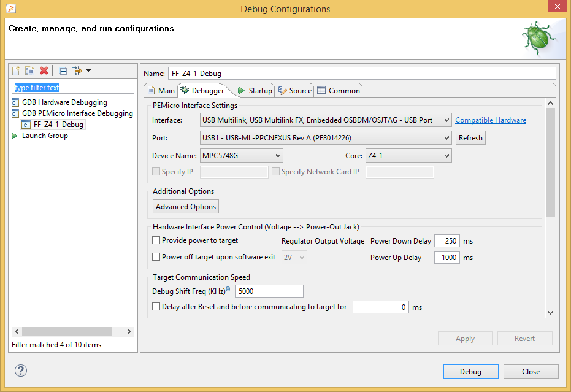The height and width of the screenshot is (392, 571).
Task: Click the Debug Shift Freq info icon
Action: pos(228,289)
